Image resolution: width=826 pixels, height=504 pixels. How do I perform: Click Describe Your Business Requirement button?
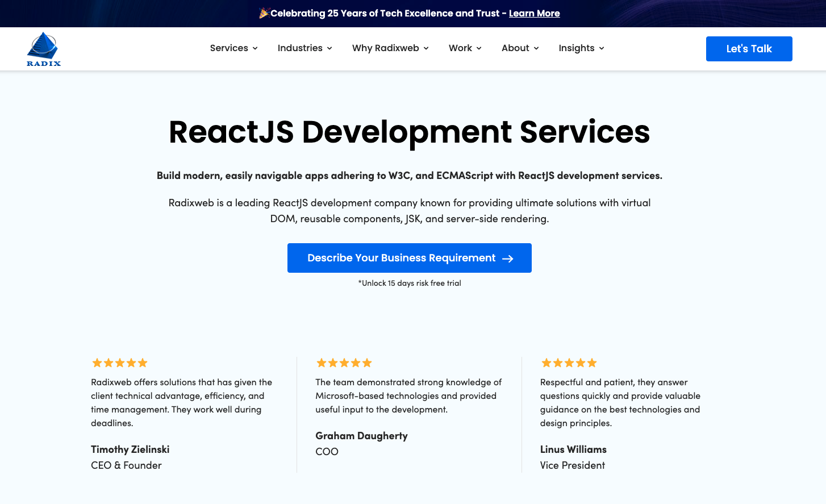coord(410,258)
